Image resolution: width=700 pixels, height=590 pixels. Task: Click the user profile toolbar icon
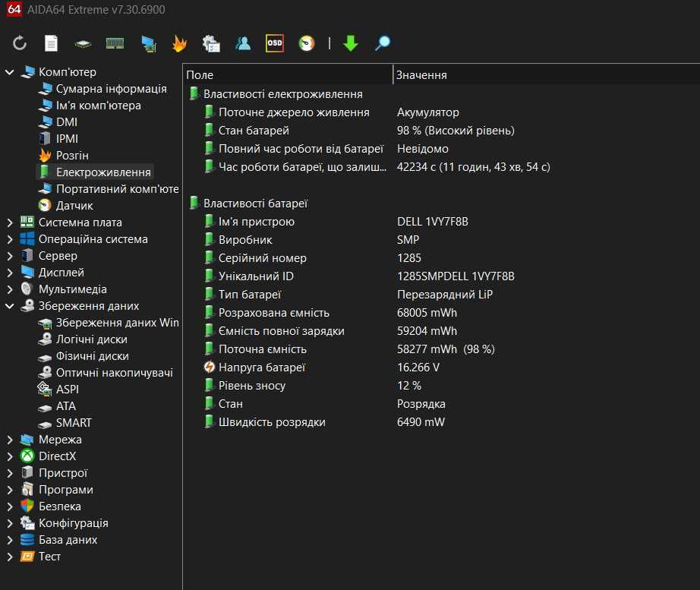[243, 43]
